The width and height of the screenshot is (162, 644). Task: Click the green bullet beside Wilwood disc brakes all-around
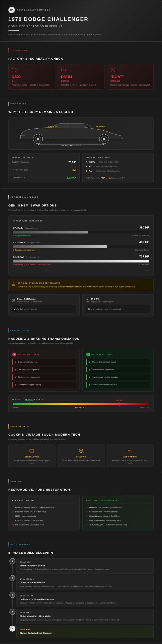point(89,362)
